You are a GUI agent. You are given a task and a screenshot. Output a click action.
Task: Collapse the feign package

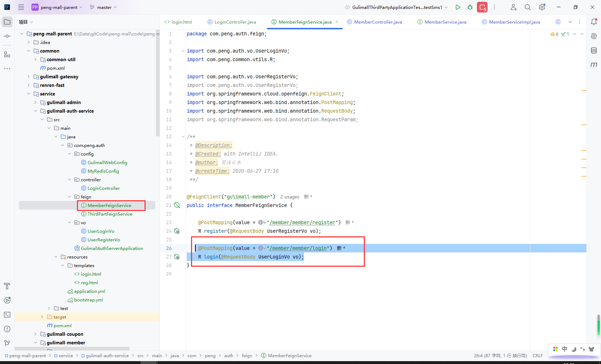pyautogui.click(x=69, y=197)
